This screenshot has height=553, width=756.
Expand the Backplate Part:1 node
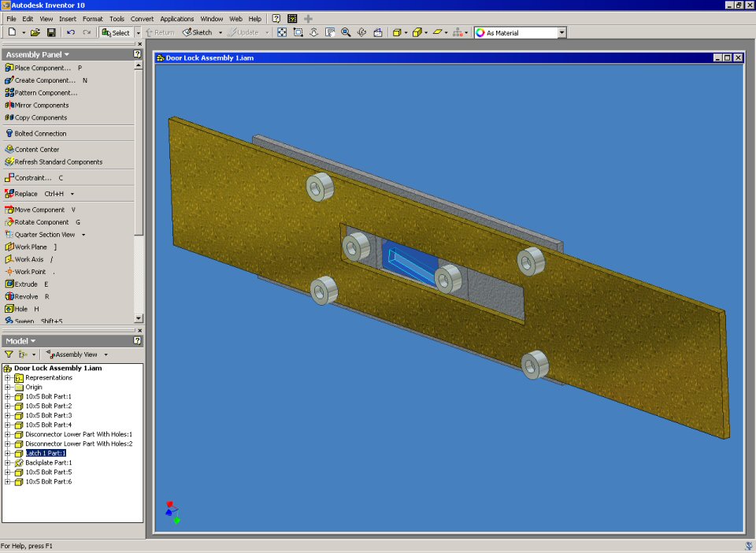pos(8,463)
